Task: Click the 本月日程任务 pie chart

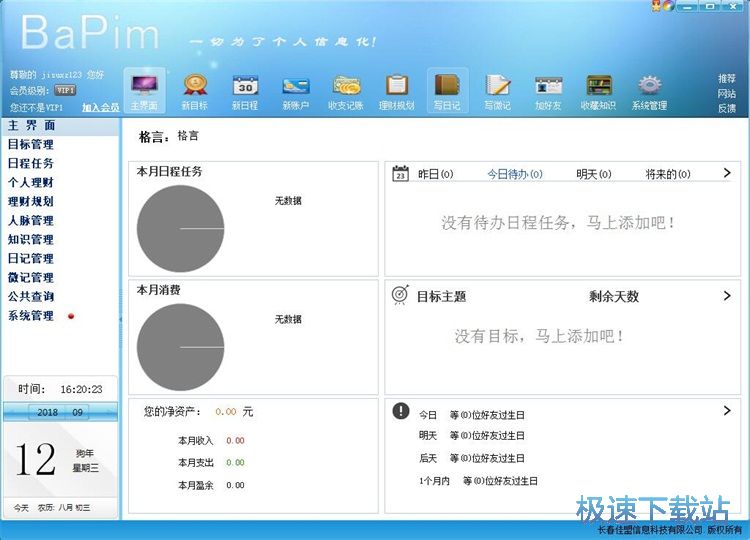Action: click(180, 229)
